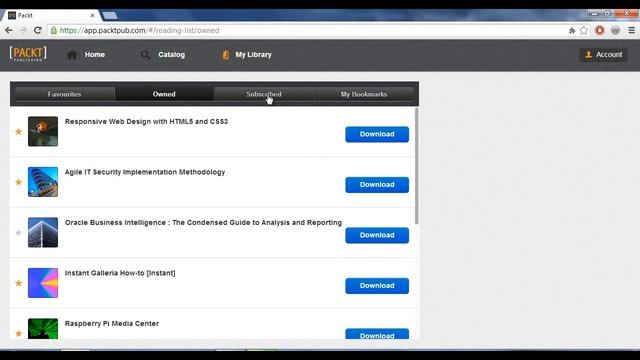Viewport: 640px width, 360px height.
Task: Open My Library section
Action: [x=253, y=54]
